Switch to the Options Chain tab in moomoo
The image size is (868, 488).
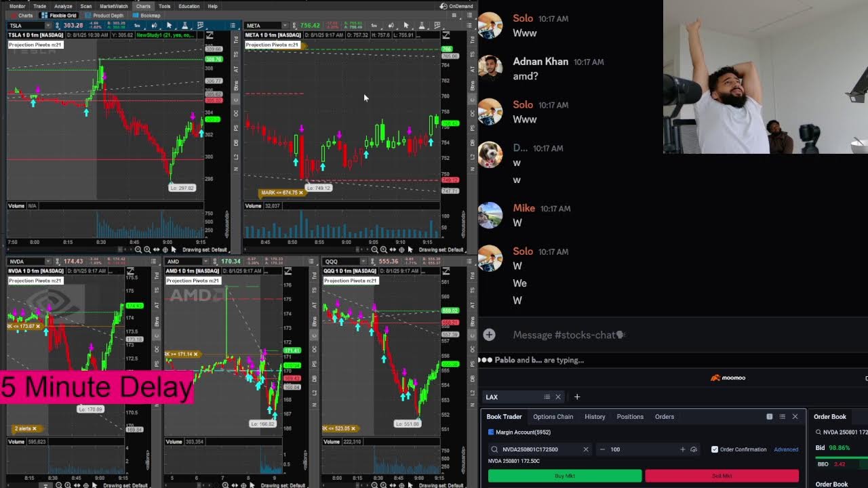pyautogui.click(x=553, y=417)
